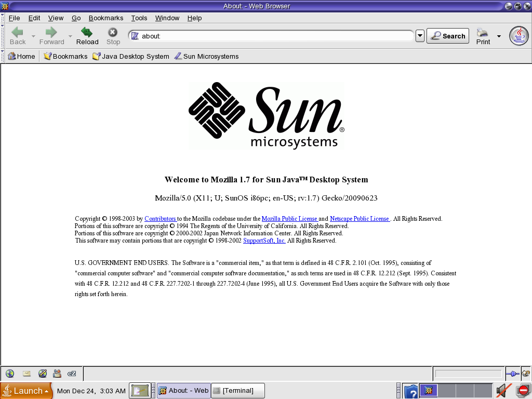Click the Java throbber icon

tap(519, 36)
